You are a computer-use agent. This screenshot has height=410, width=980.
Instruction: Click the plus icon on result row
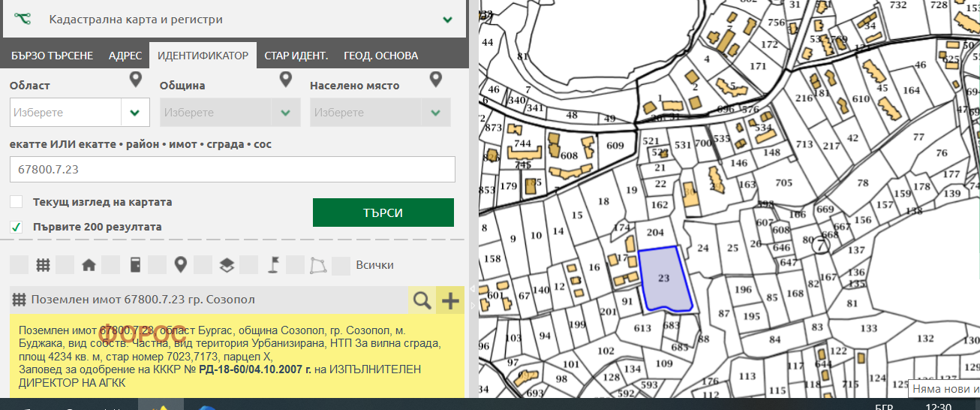tap(450, 300)
